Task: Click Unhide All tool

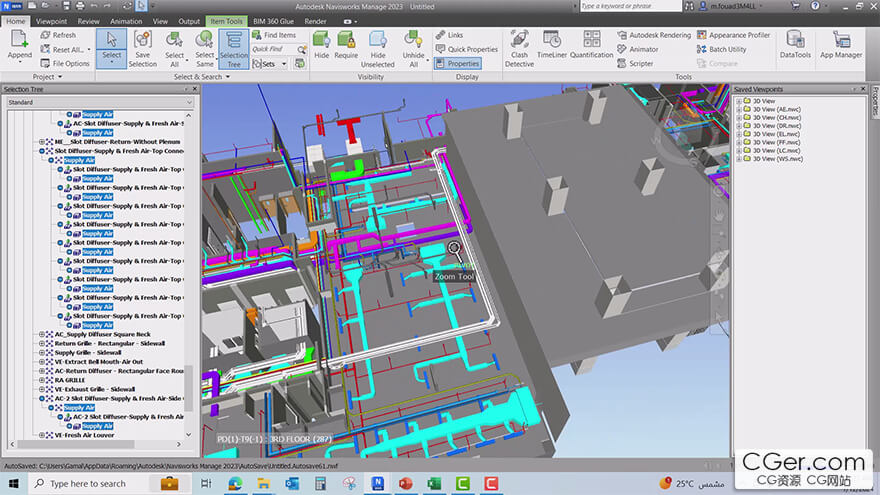Action: click(x=414, y=48)
